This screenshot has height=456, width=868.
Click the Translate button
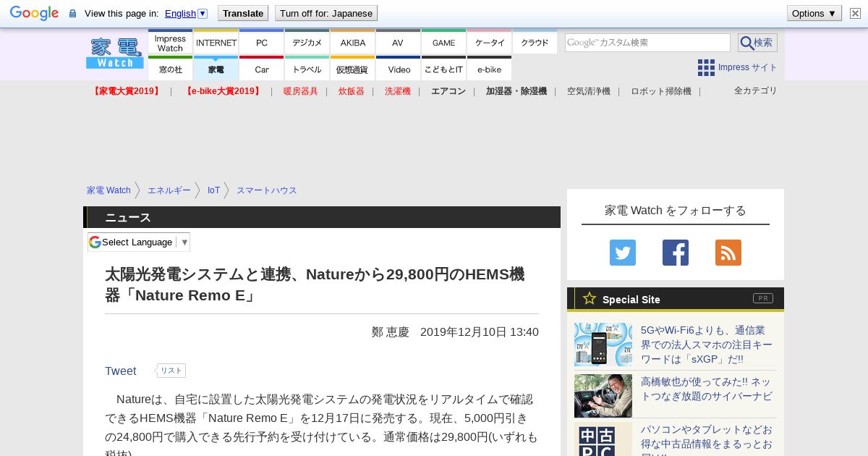click(242, 13)
